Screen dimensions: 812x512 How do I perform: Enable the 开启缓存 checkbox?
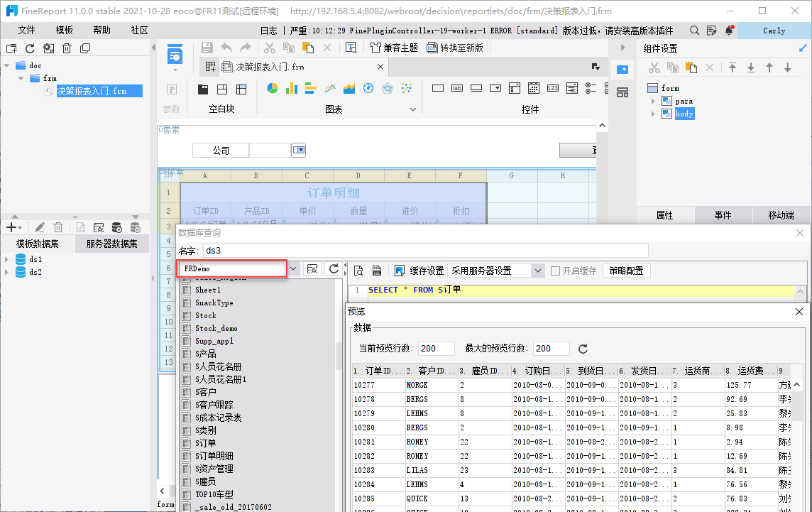(556, 271)
